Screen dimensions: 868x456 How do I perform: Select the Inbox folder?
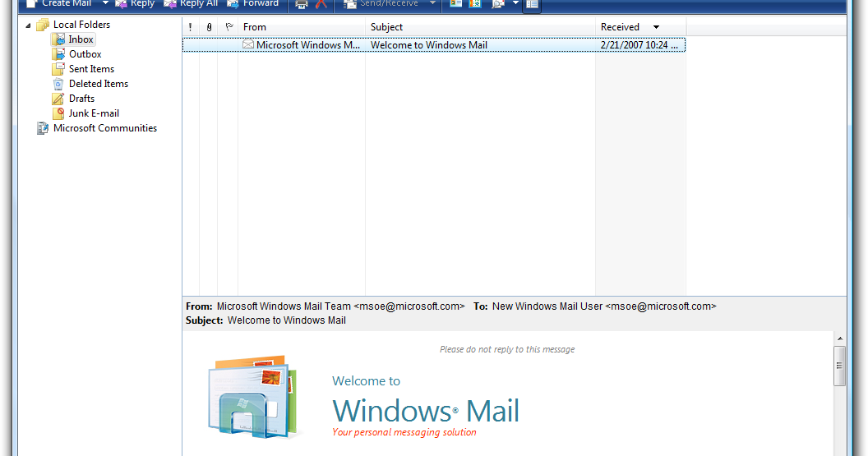click(x=81, y=39)
